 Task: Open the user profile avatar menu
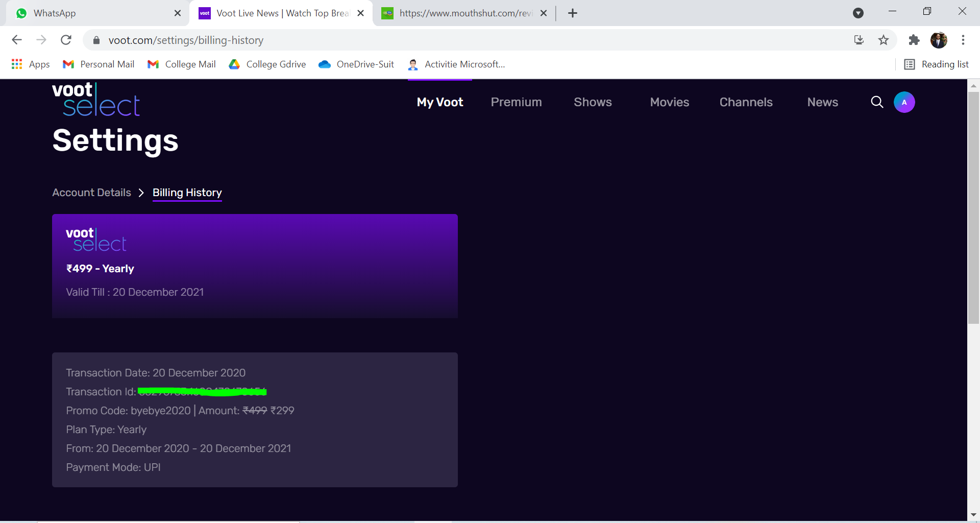904,102
